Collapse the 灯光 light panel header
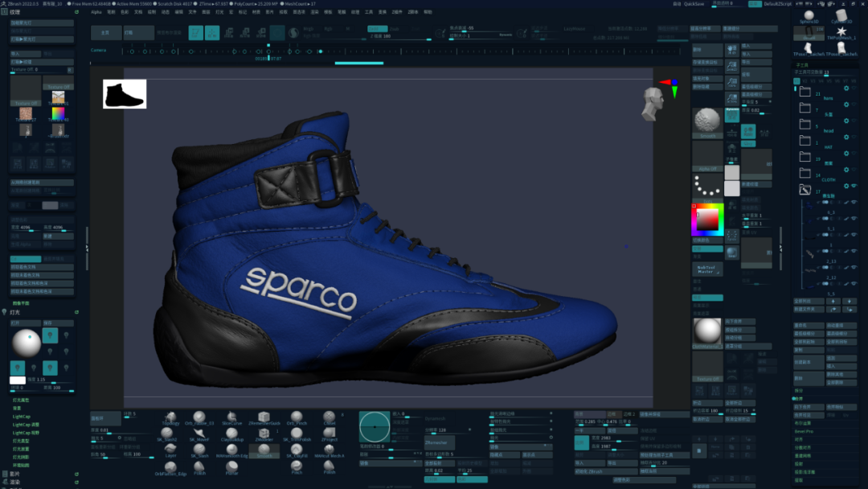The height and width of the screenshot is (489, 868). pyautogui.click(x=15, y=312)
